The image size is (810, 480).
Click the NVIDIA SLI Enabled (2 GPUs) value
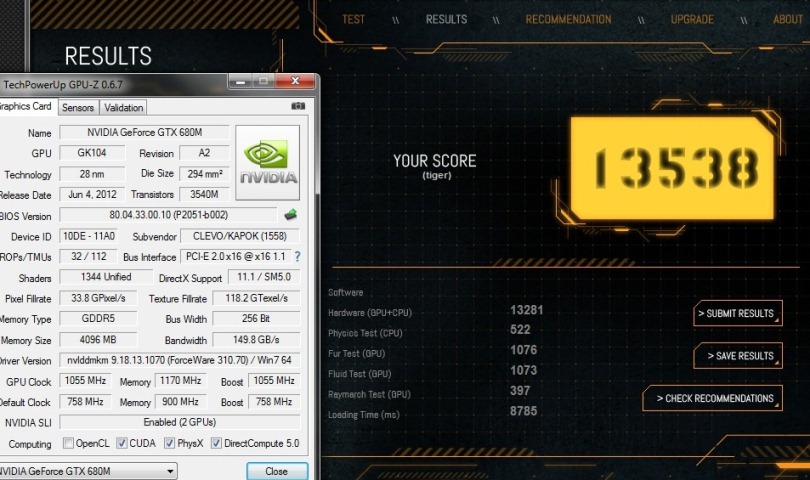click(179, 422)
